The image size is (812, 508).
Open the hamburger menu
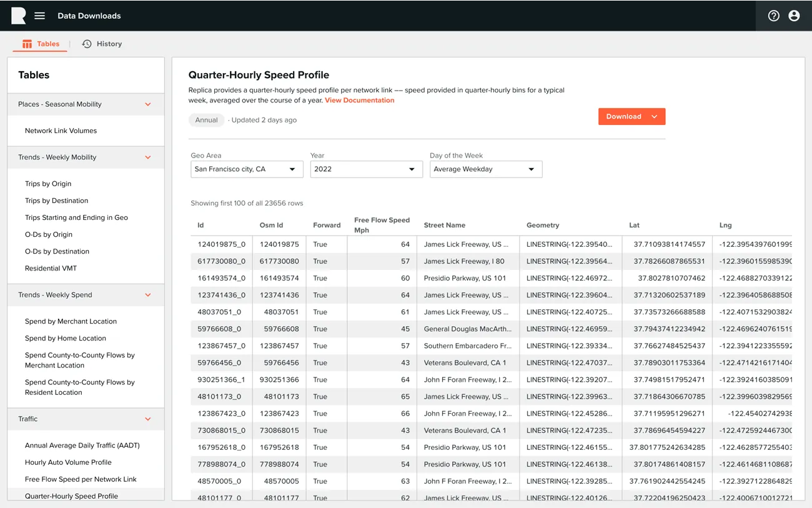click(x=40, y=16)
